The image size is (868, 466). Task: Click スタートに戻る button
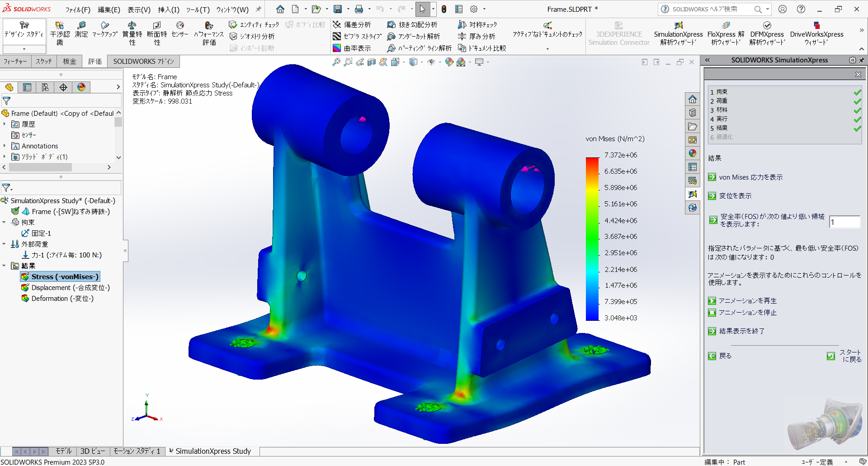click(x=844, y=356)
